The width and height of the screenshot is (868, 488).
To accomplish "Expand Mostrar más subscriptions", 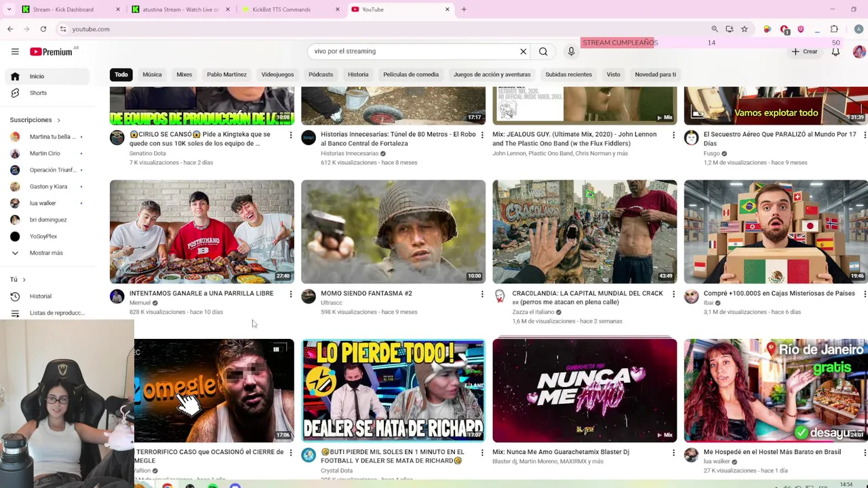I will 45,253.
